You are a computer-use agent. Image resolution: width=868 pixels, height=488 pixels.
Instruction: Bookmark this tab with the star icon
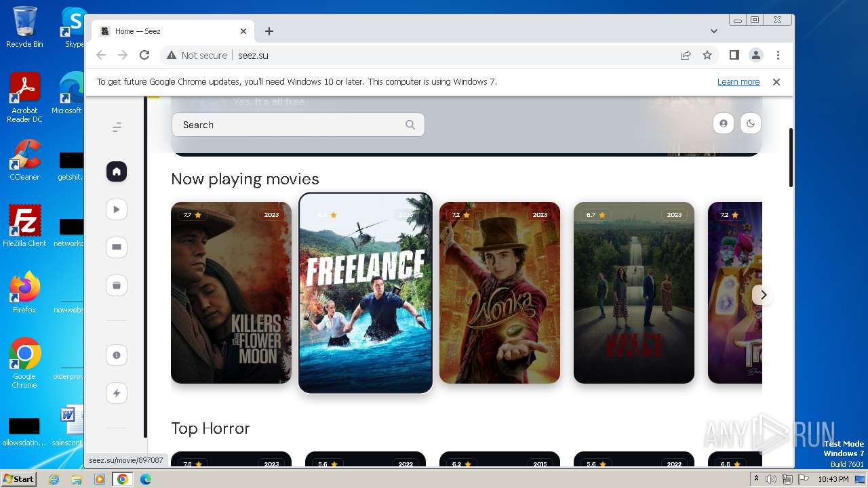(x=707, y=56)
